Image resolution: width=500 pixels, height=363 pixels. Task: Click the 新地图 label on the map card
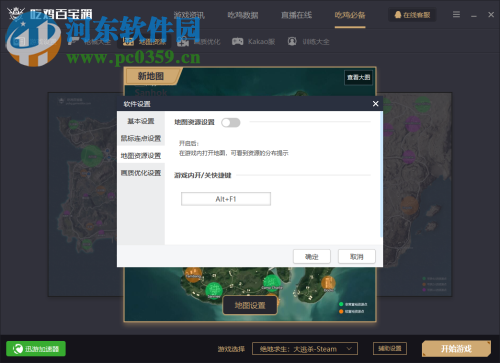(151, 76)
